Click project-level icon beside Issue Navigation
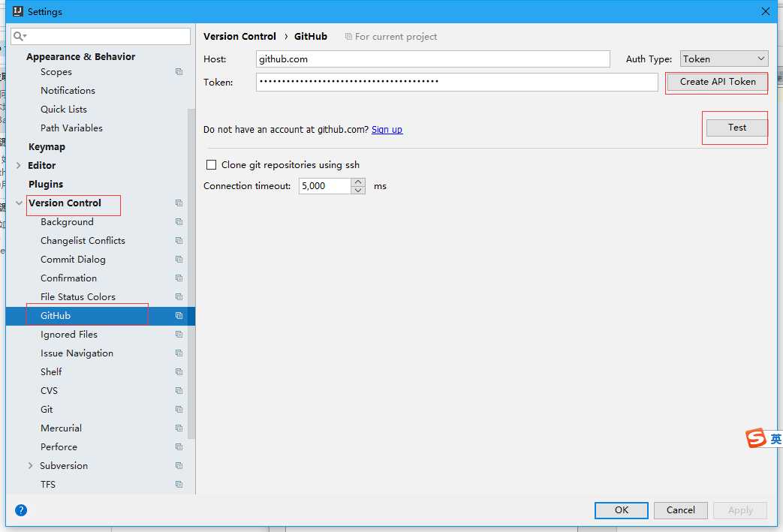 tap(179, 353)
